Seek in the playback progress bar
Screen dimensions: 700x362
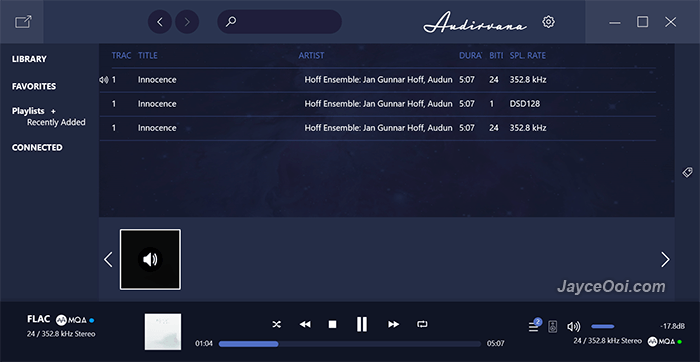point(350,344)
